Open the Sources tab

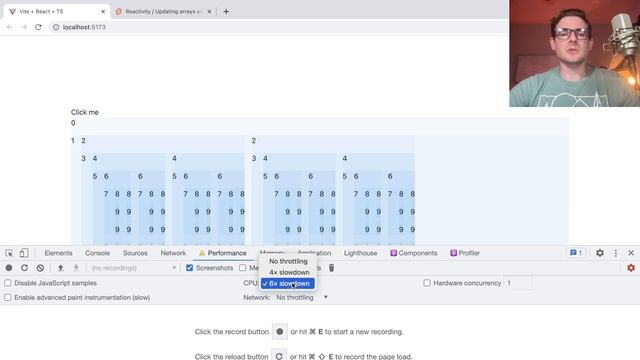click(135, 253)
